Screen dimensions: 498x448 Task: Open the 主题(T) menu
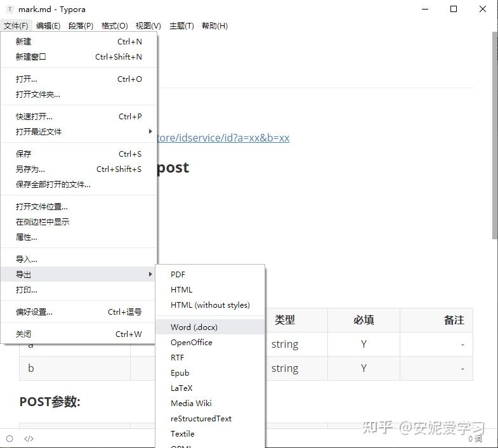tap(181, 26)
